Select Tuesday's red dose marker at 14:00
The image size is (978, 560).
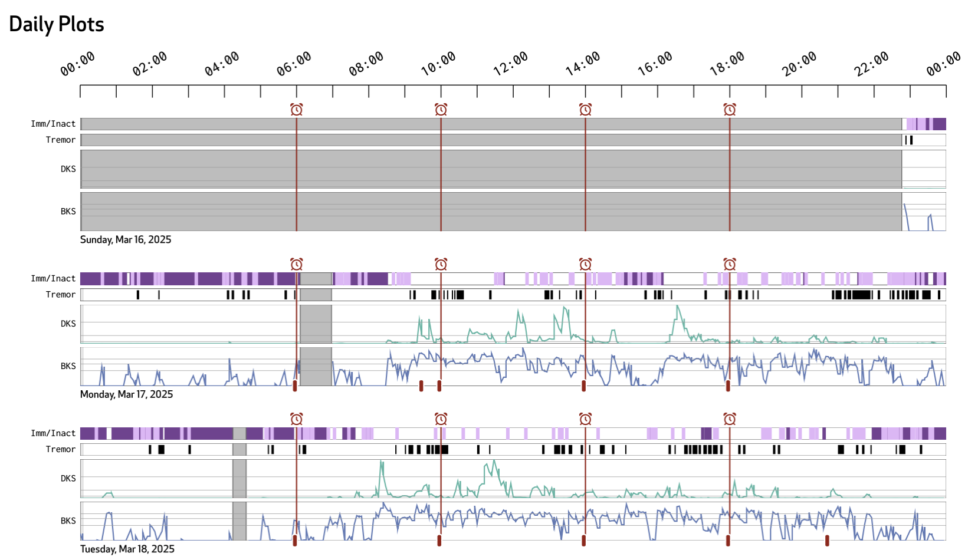tap(584, 541)
